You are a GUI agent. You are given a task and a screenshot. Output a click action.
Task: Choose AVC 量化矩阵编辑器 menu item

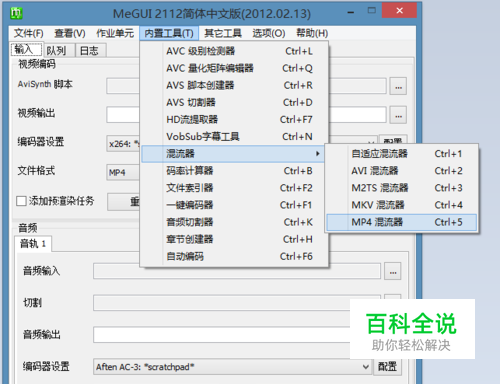click(234, 68)
